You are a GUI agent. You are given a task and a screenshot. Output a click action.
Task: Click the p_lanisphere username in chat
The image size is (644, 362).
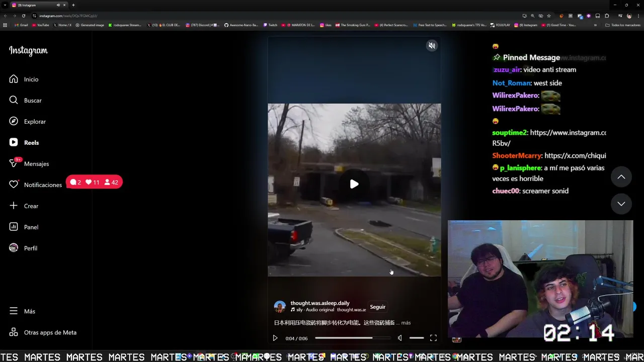pos(521,168)
